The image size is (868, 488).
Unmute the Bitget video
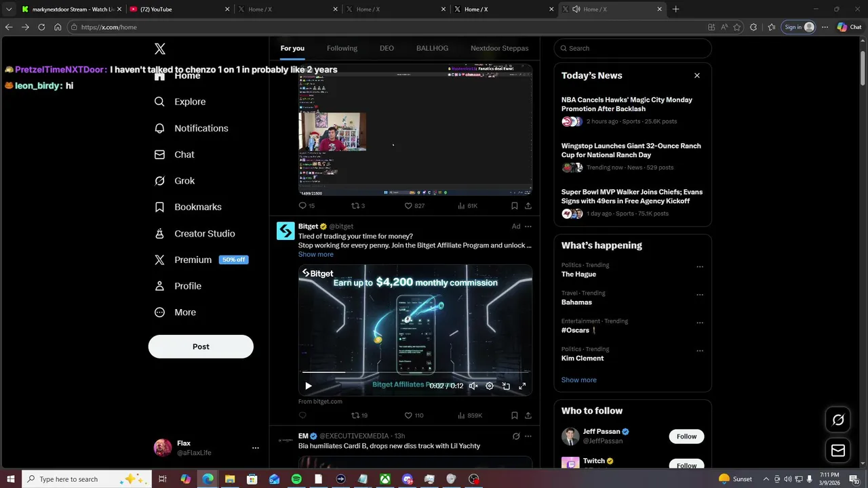pyautogui.click(x=473, y=386)
